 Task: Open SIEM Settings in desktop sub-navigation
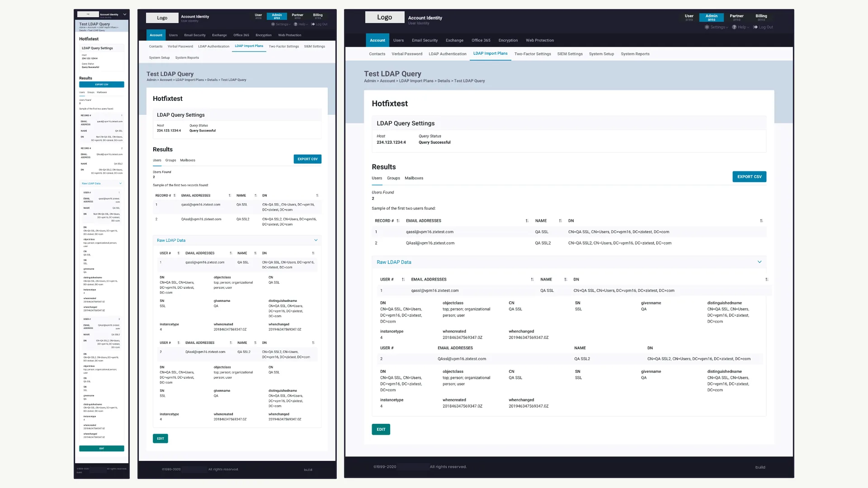coord(570,54)
